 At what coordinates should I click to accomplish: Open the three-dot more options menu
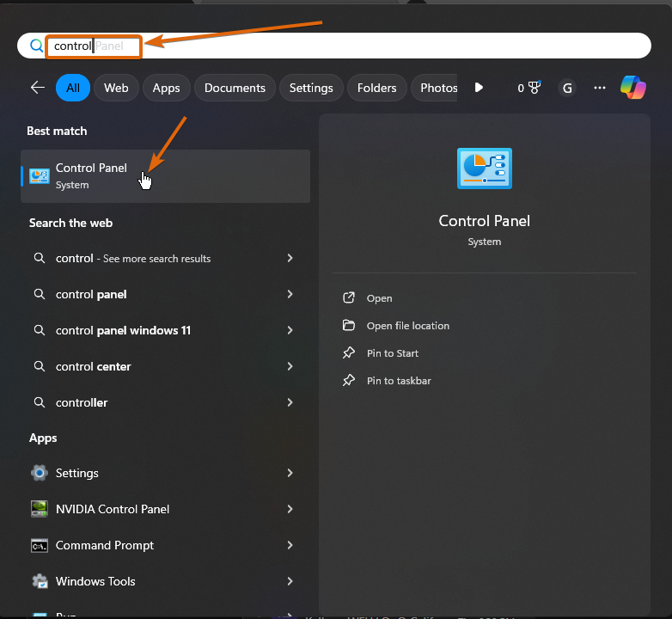(x=600, y=88)
